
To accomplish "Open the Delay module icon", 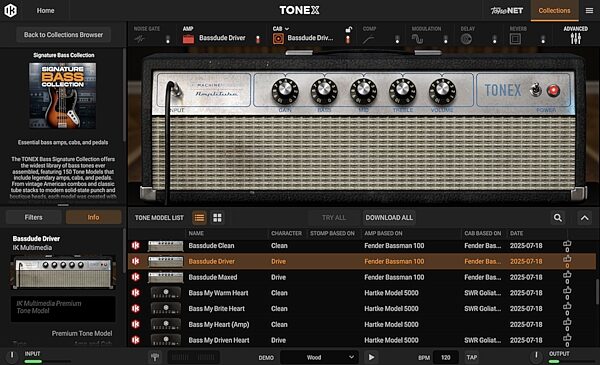I will (466, 39).
